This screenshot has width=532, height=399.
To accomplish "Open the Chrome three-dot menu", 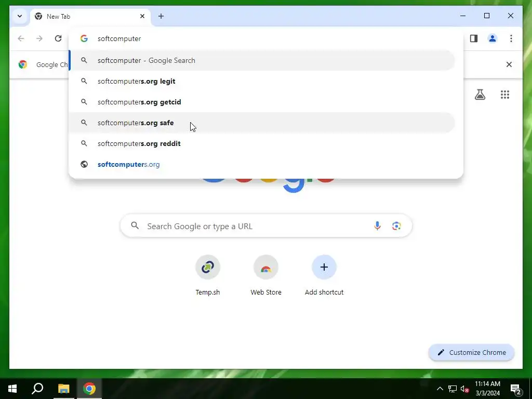I will tap(511, 38).
